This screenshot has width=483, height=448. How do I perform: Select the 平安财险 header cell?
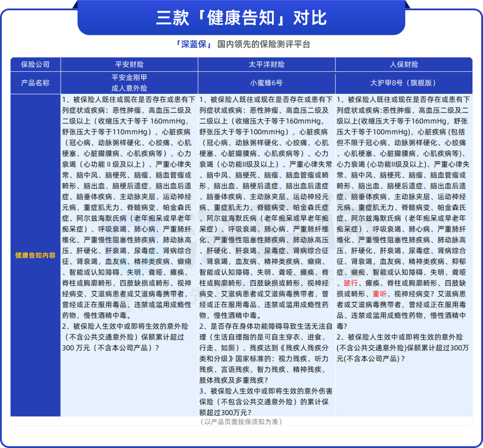(129, 64)
